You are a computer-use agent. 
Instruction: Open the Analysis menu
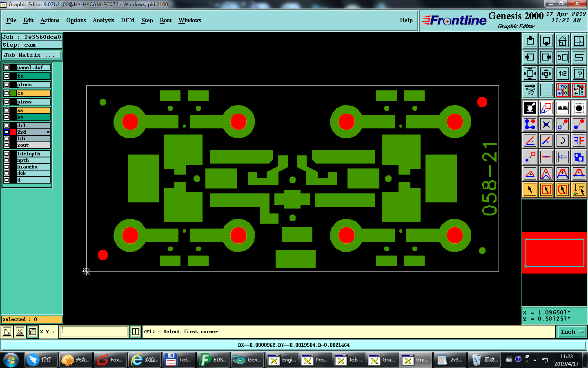point(103,20)
